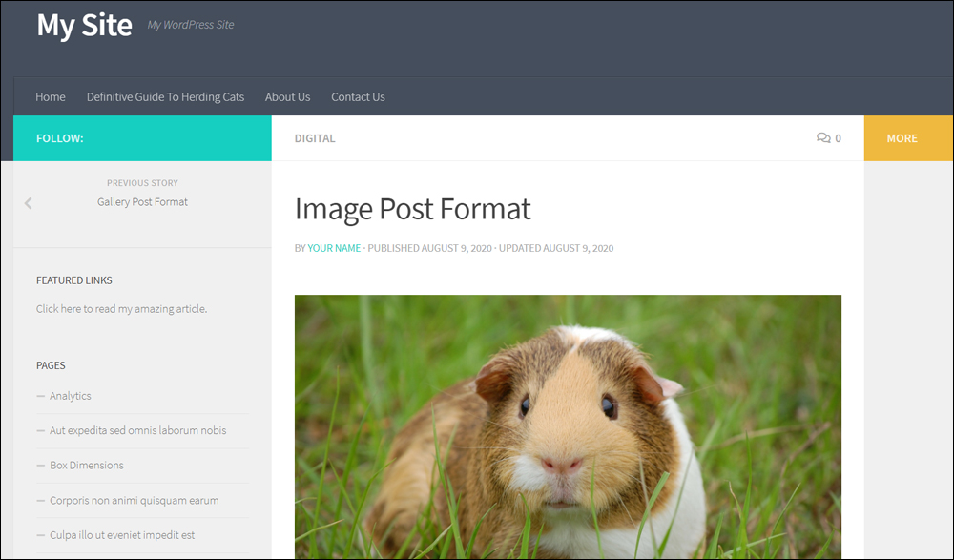Click the PREVIOUS STORY label
The image size is (954, 560).
coord(142,182)
